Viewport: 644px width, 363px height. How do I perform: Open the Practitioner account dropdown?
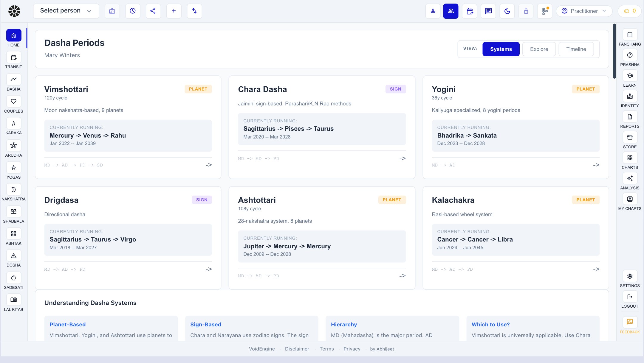[584, 11]
